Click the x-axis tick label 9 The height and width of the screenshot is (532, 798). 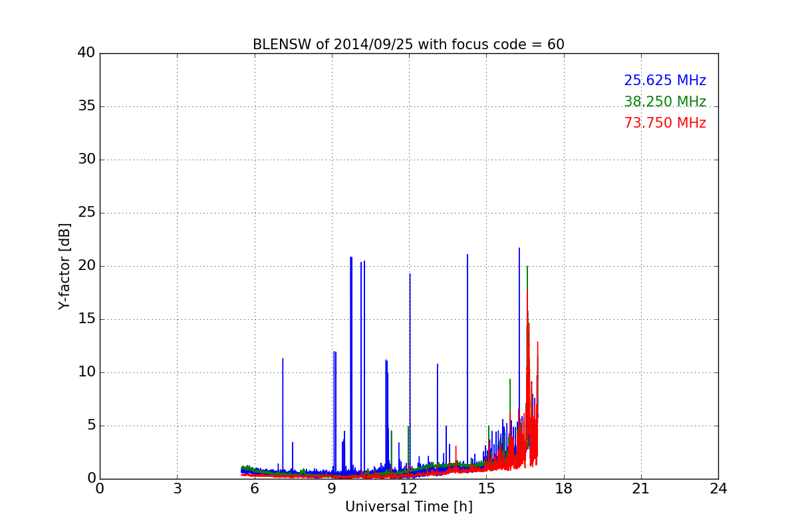point(331,489)
